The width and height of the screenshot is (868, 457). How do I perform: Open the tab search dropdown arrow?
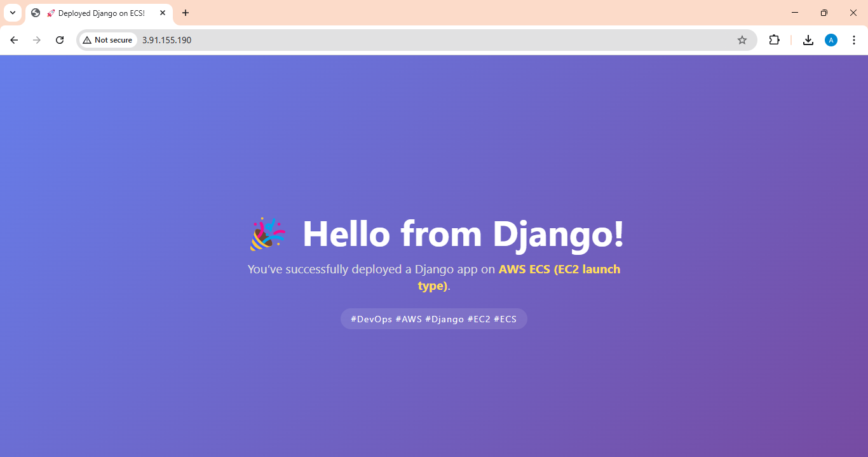tap(12, 13)
